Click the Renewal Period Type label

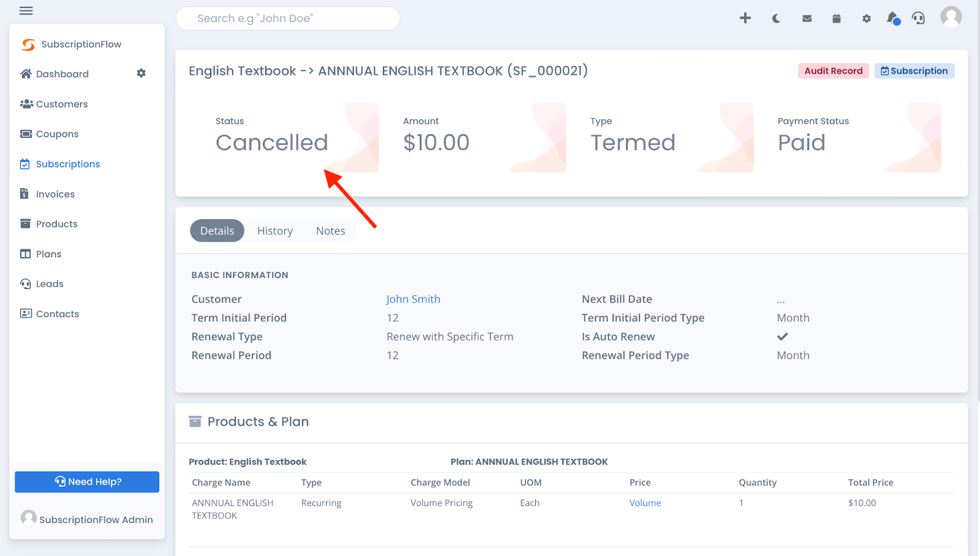[x=635, y=356]
